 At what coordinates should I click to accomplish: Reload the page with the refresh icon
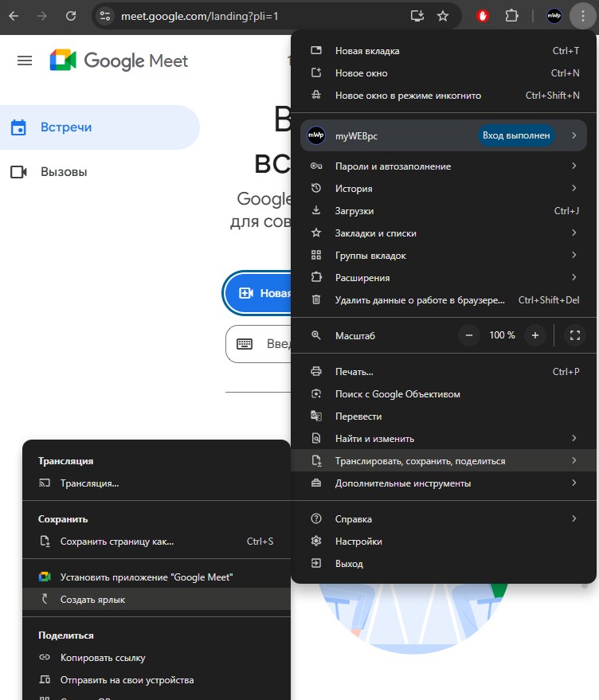click(x=71, y=16)
